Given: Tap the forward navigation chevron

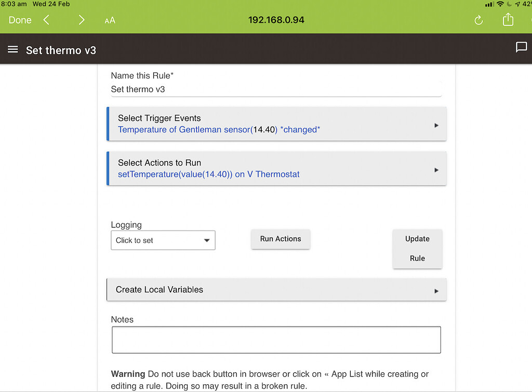Looking at the screenshot, I should pyautogui.click(x=81, y=20).
